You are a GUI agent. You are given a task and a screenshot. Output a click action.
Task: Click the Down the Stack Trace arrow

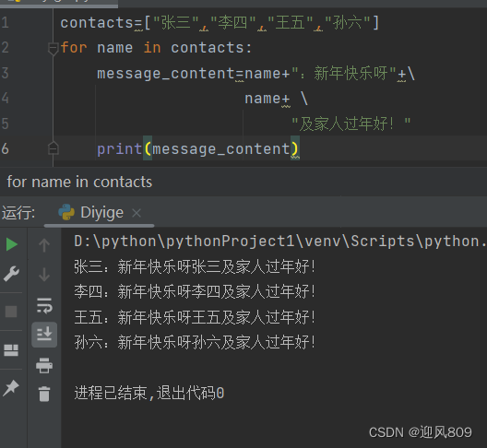click(x=44, y=275)
